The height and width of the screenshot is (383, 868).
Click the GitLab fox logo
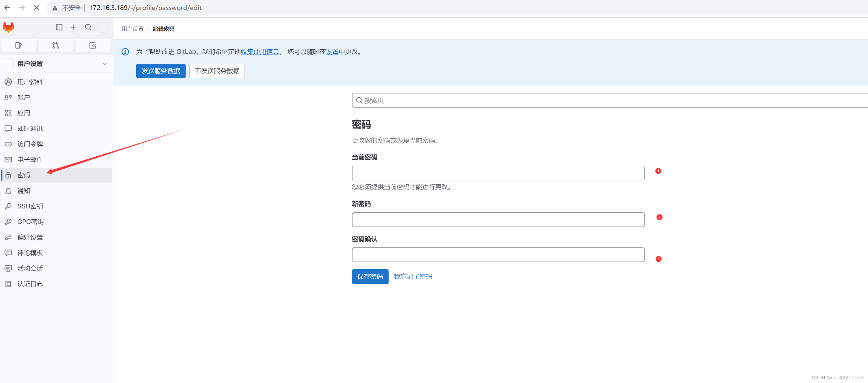(x=8, y=27)
